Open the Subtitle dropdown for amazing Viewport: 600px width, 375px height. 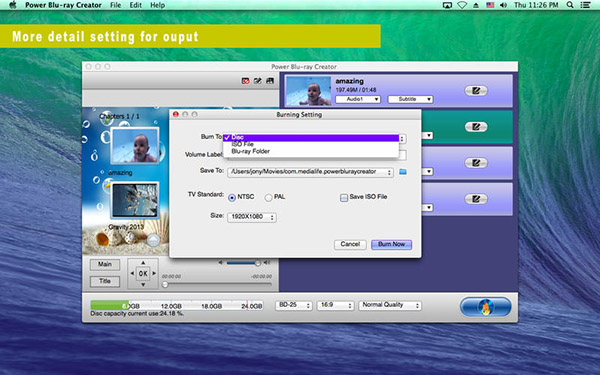tap(410, 99)
